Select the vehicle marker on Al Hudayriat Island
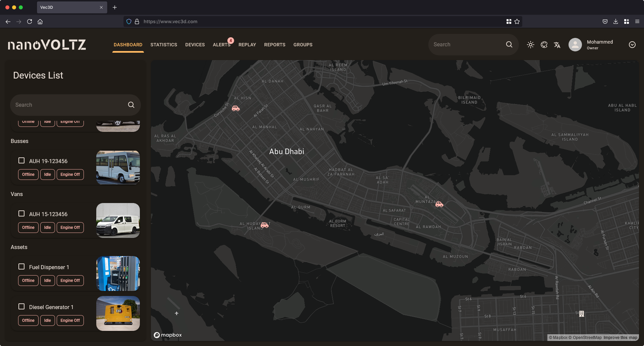The height and width of the screenshot is (346, 644). (x=265, y=225)
